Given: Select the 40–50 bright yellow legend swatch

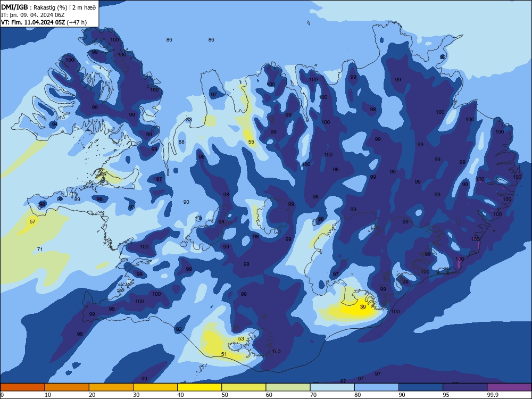Looking at the screenshot, I should pos(199,387).
